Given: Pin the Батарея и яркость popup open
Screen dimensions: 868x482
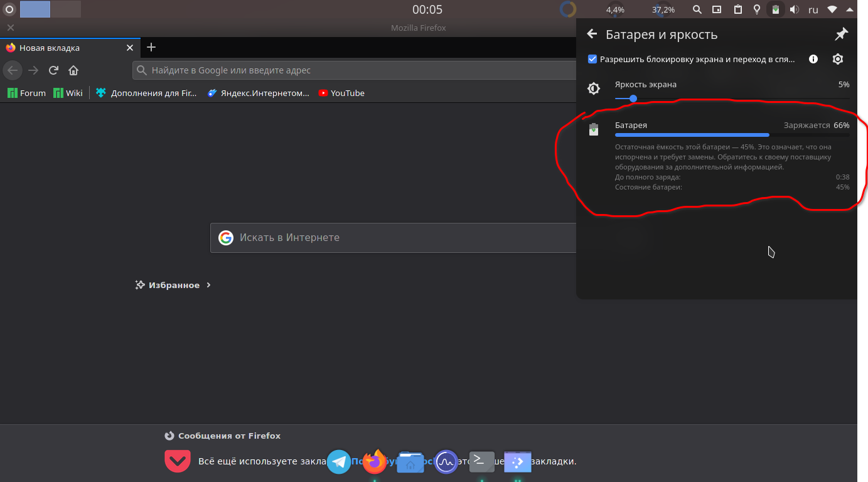Looking at the screenshot, I should (841, 34).
